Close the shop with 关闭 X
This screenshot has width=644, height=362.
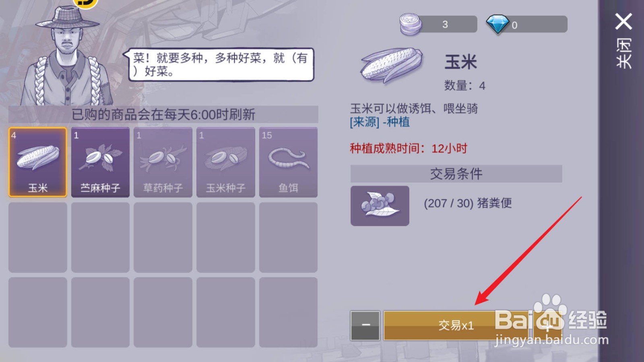coord(623,40)
